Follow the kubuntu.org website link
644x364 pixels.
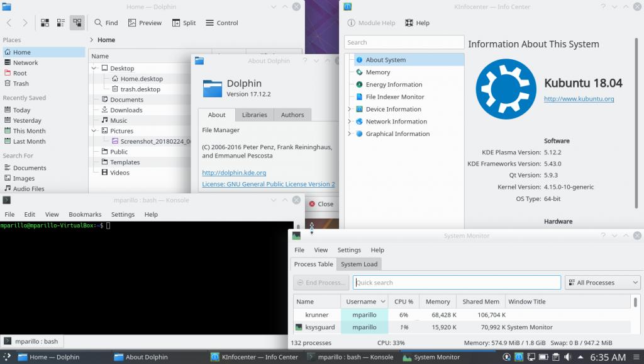coord(579,99)
